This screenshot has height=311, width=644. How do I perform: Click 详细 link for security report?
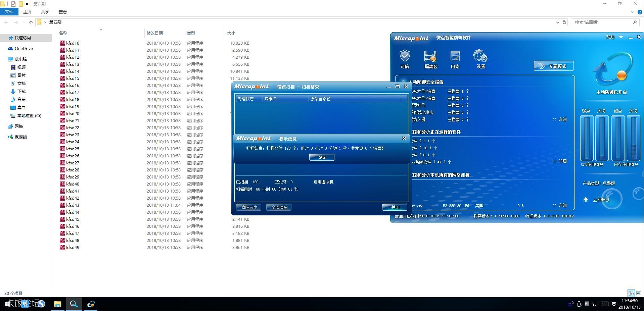click(560, 119)
